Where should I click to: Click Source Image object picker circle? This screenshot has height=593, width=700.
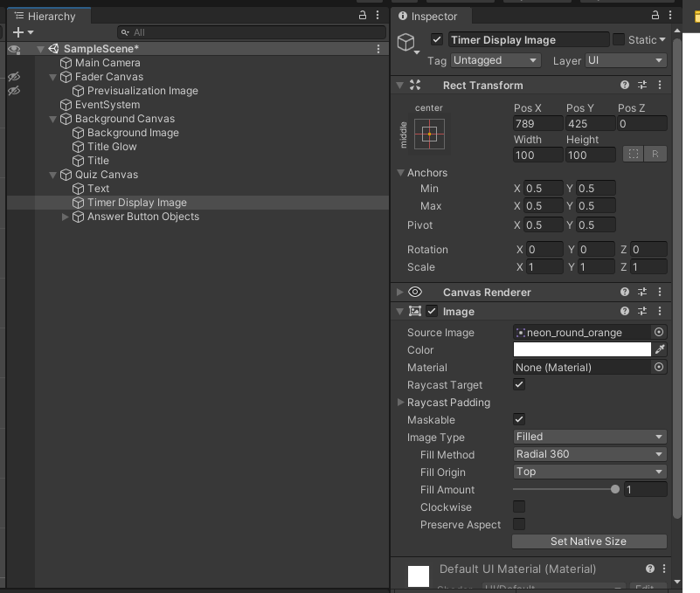[x=659, y=333]
